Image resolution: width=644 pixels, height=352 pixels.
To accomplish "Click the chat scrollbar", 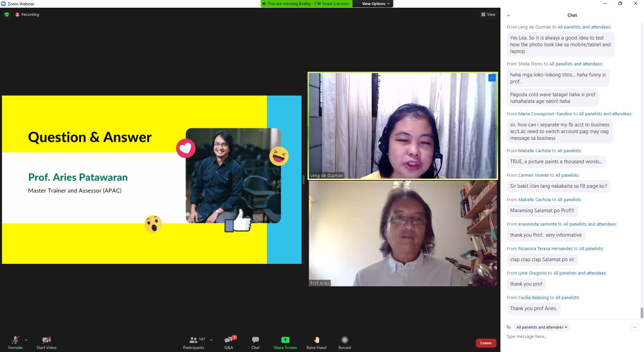I will click(642, 313).
